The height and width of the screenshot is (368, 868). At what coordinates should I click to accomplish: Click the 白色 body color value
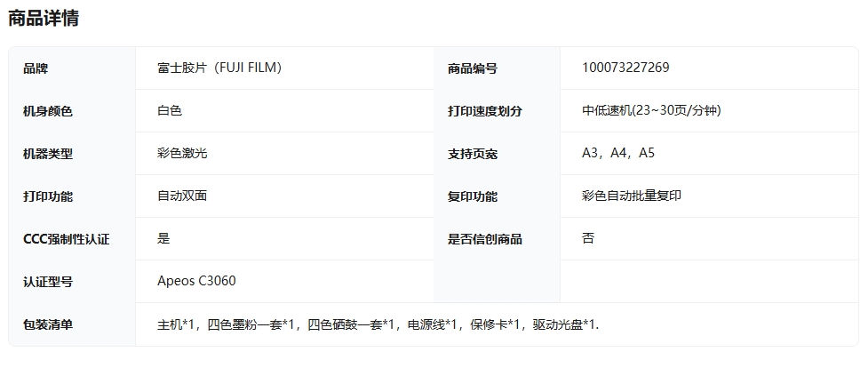click(x=170, y=110)
